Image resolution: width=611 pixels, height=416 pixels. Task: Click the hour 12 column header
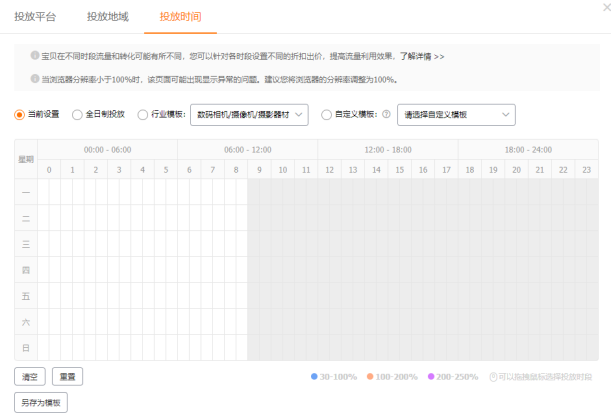tap(330, 169)
